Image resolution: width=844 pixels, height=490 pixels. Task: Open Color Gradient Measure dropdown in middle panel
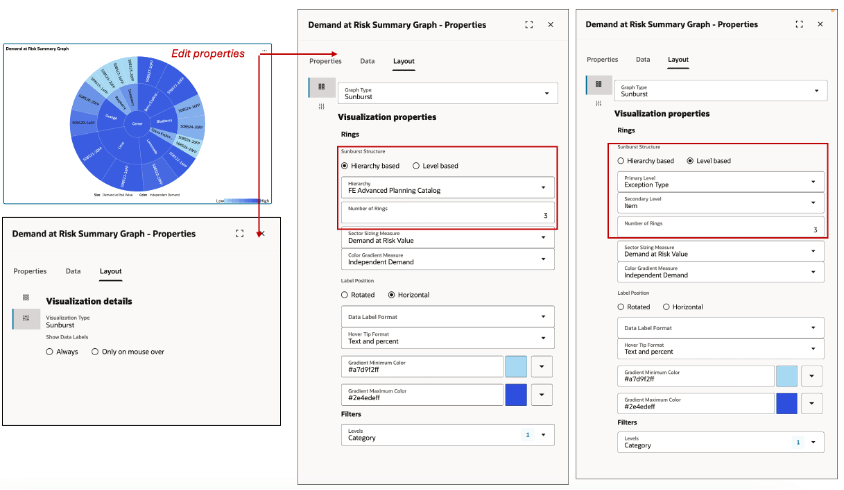[447, 259]
